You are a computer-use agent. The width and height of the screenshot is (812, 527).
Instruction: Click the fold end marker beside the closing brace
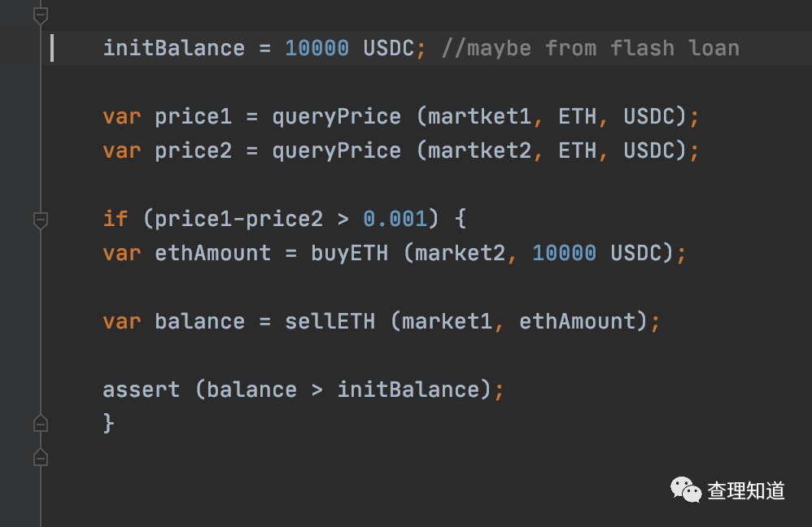[41, 423]
